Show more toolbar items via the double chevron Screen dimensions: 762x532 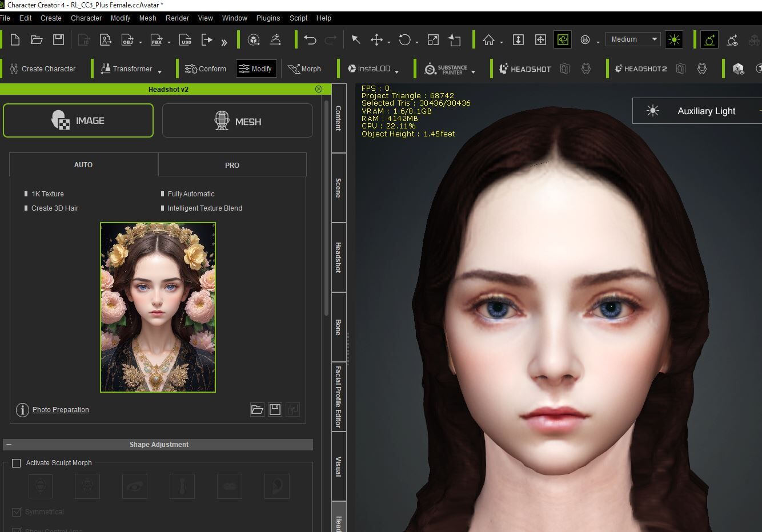224,42
